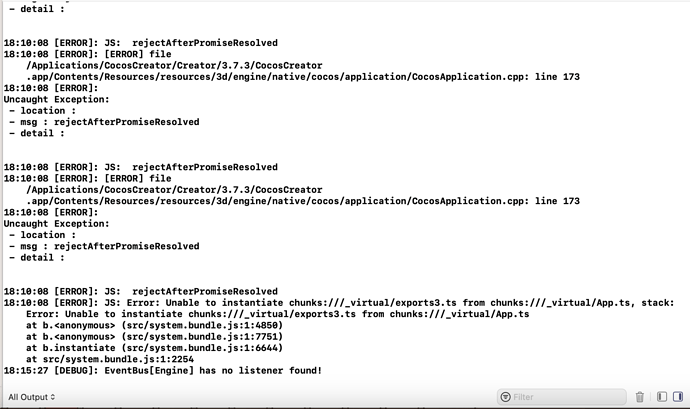This screenshot has width=690, height=409.
Task: Click the second 'Uncaught Exception:' text line
Action: (56, 224)
